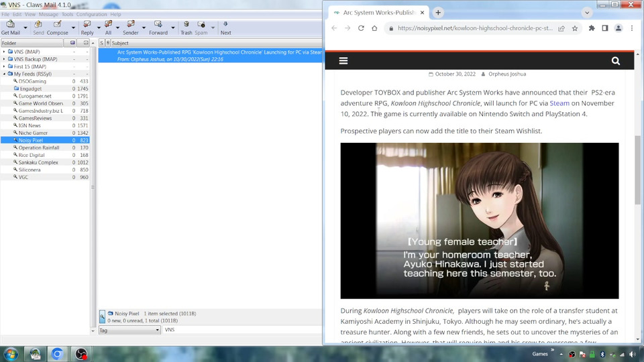This screenshot has width=644, height=362.
Task: Open the browser Extensions puzzle icon
Action: point(592,28)
